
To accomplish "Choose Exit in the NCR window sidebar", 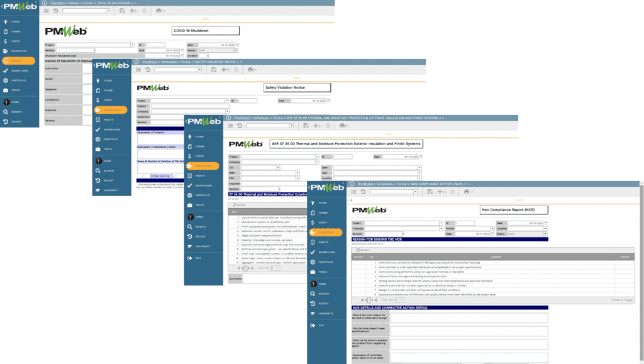I will pyautogui.click(x=321, y=326).
